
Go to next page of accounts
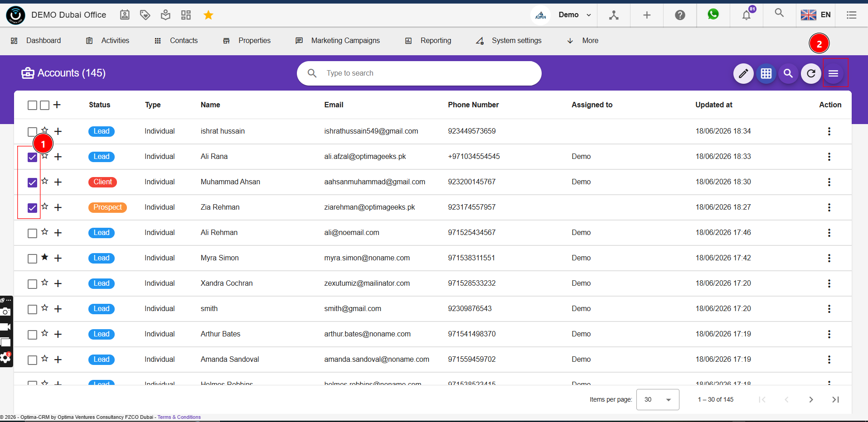click(x=811, y=399)
